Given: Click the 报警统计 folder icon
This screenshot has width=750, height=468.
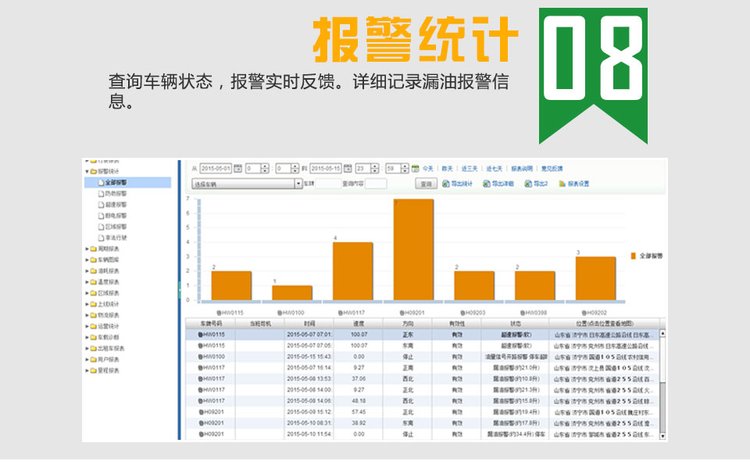Looking at the screenshot, I should click(93, 172).
